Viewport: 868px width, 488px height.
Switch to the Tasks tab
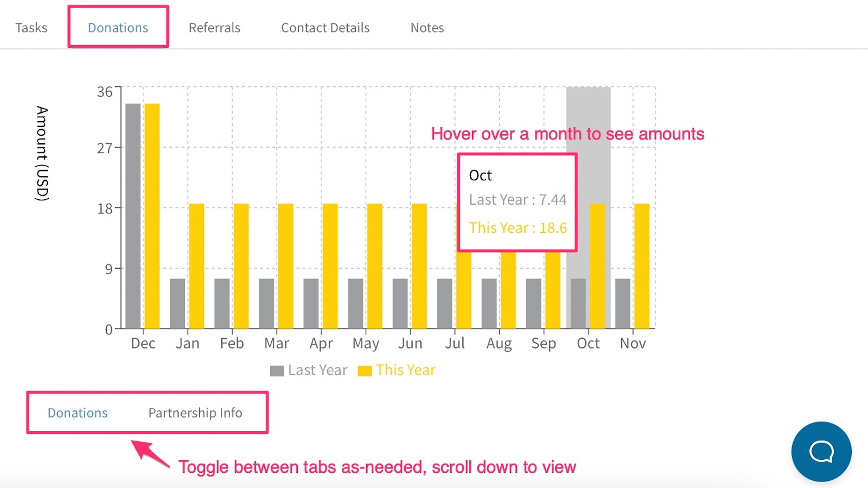pos(31,28)
